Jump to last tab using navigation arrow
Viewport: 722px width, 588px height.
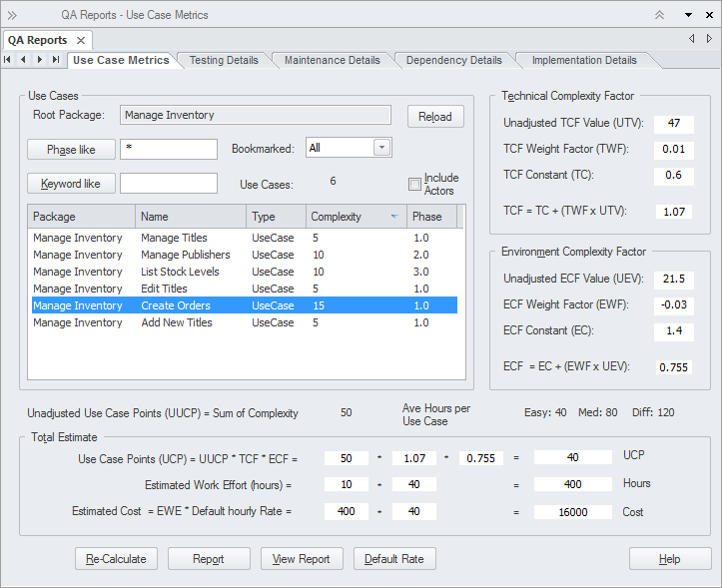point(56,60)
